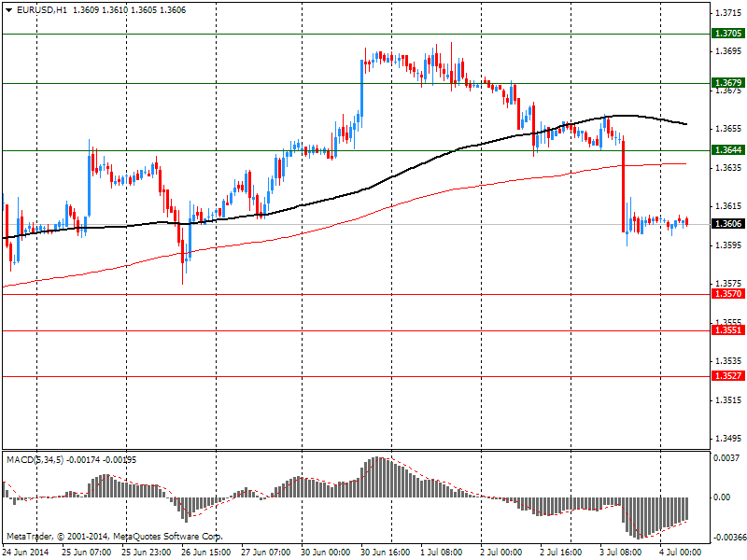Select the black current price tag 1.3606
The image size is (747, 560).
[x=727, y=224]
